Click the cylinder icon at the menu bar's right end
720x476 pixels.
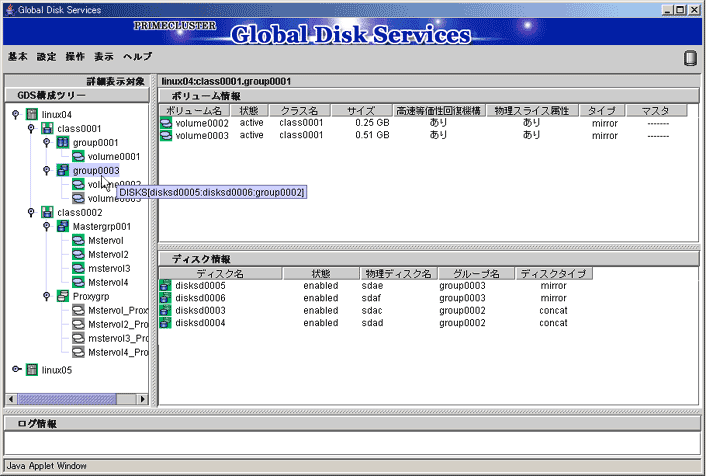click(690, 58)
